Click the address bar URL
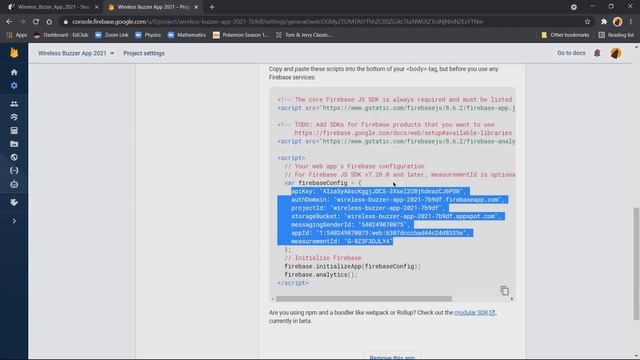 tap(278, 22)
